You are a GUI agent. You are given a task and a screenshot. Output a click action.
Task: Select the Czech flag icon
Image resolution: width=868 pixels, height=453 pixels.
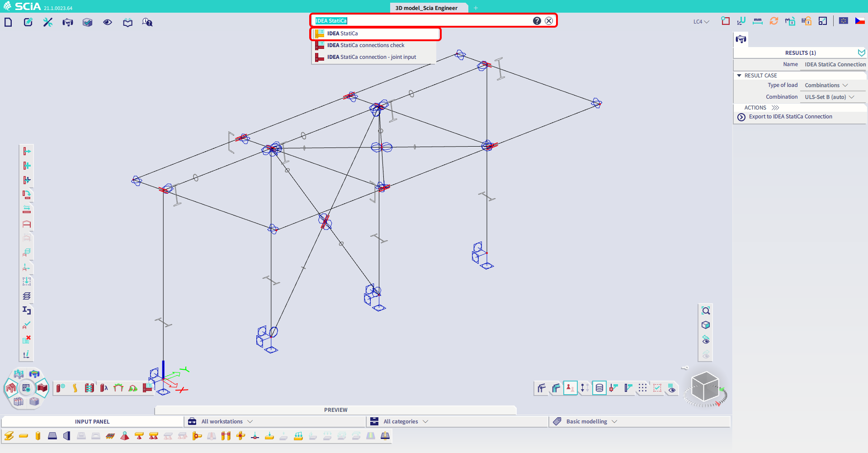860,21
